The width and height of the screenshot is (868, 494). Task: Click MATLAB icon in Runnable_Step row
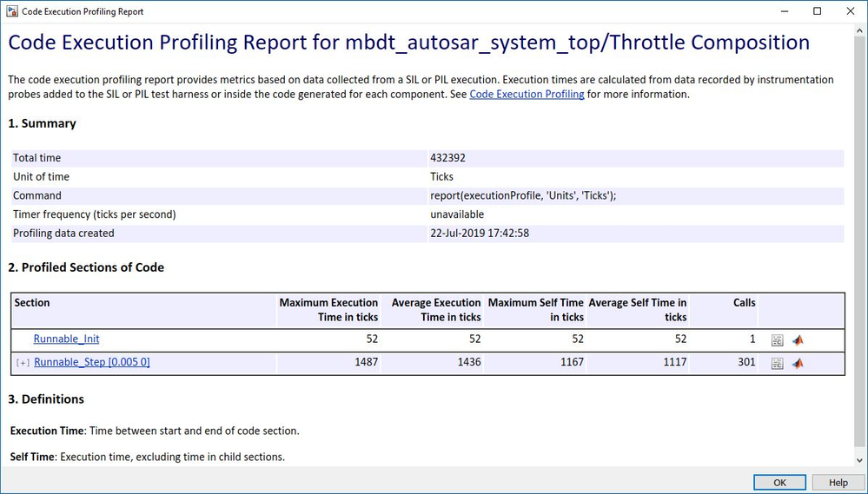797,364
